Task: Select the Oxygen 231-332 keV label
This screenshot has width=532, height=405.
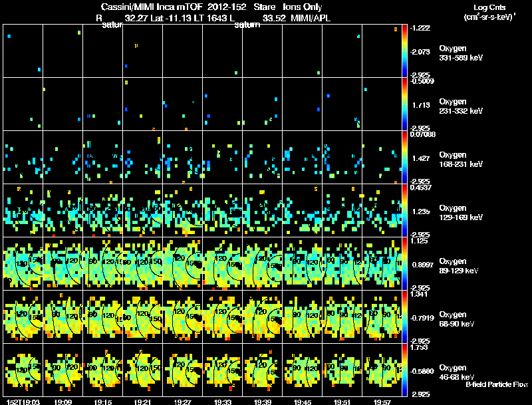Action: pyautogui.click(x=461, y=106)
